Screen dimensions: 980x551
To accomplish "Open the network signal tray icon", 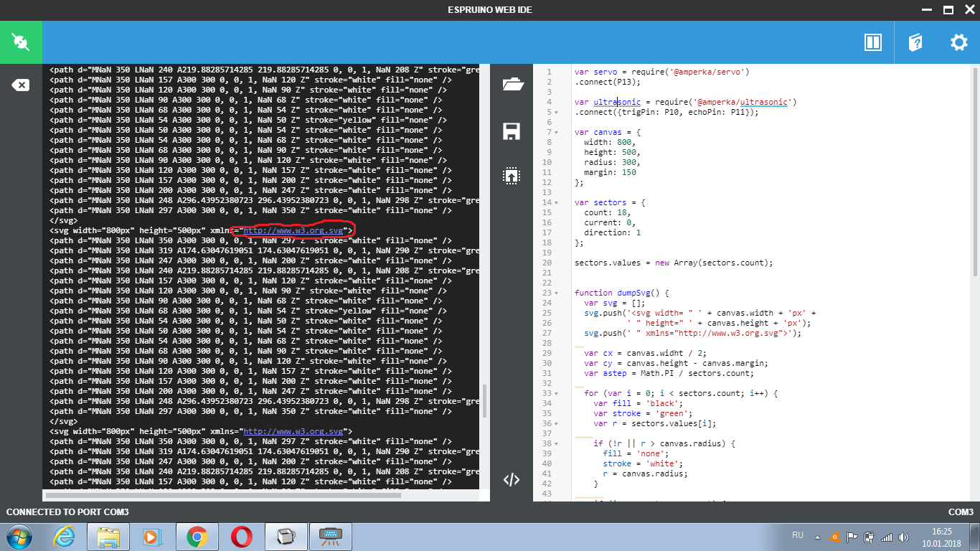I will (887, 536).
